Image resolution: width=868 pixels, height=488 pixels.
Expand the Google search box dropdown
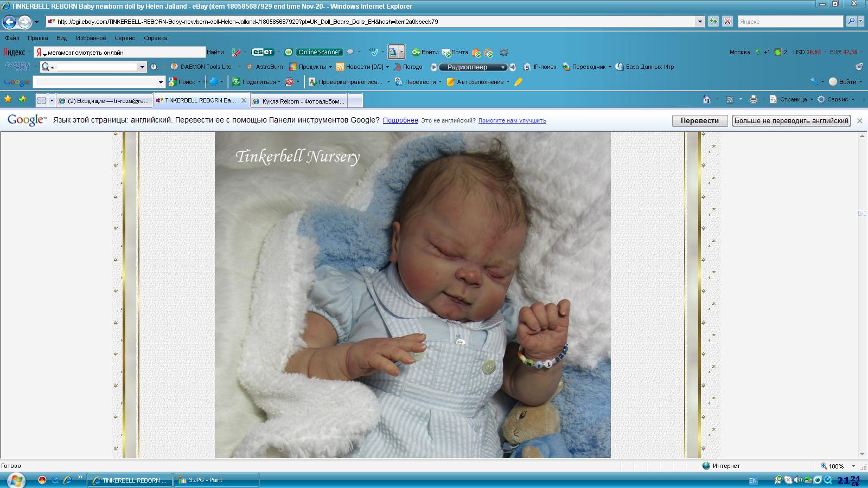click(161, 82)
